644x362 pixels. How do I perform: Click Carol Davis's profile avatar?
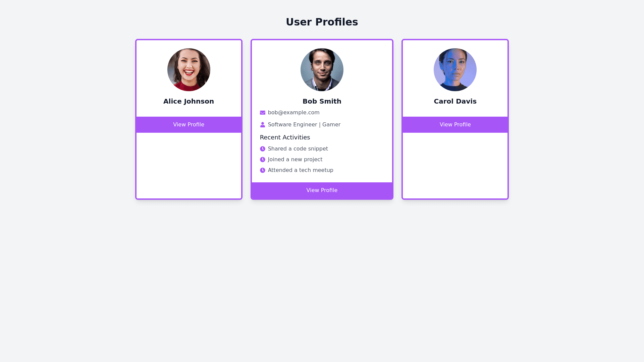[x=455, y=70]
